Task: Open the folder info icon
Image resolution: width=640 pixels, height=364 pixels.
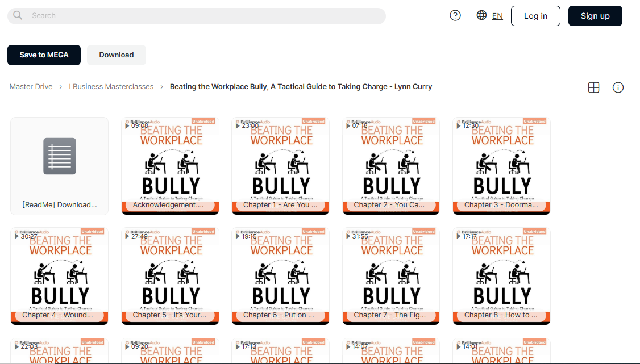Action: tap(618, 87)
